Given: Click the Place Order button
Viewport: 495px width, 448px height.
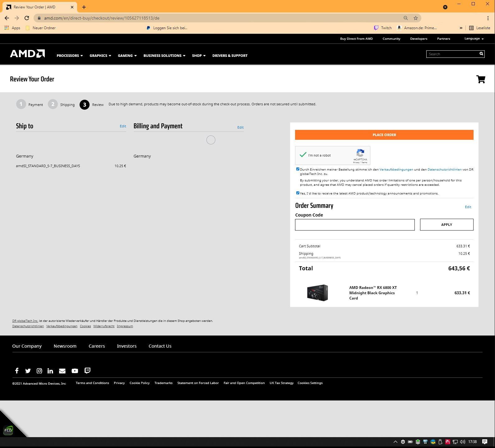Looking at the screenshot, I should pyautogui.click(x=384, y=135).
